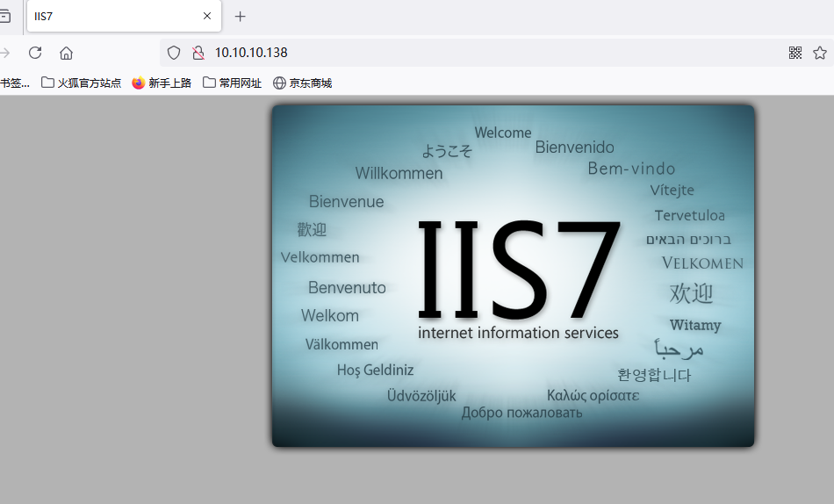Screen dimensions: 834x504
Task: Open the tab list icon left of the tab
Action: (x=5, y=17)
